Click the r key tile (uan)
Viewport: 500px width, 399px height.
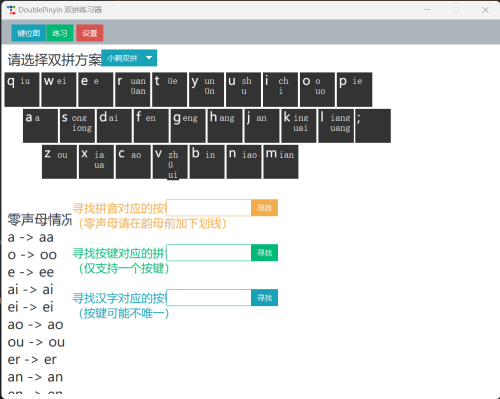[x=133, y=89]
